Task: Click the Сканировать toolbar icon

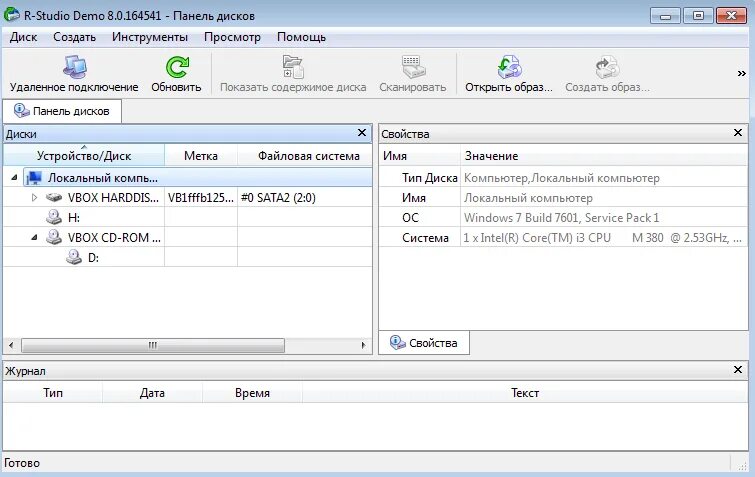Action: [413, 67]
